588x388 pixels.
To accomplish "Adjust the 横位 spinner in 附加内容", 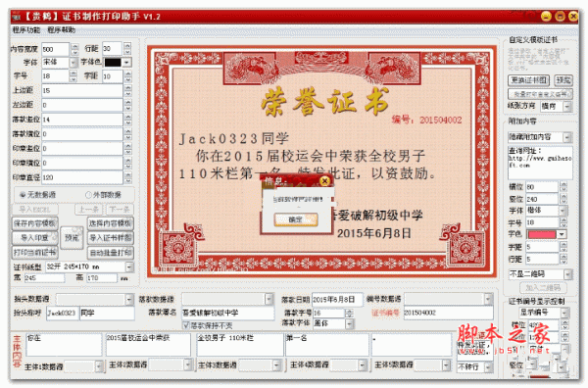I will (x=563, y=187).
